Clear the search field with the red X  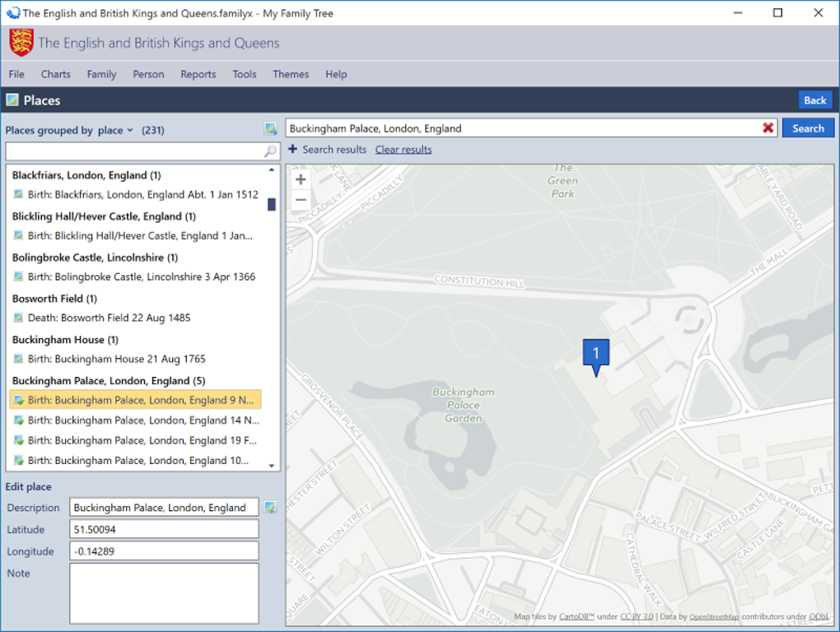point(768,128)
